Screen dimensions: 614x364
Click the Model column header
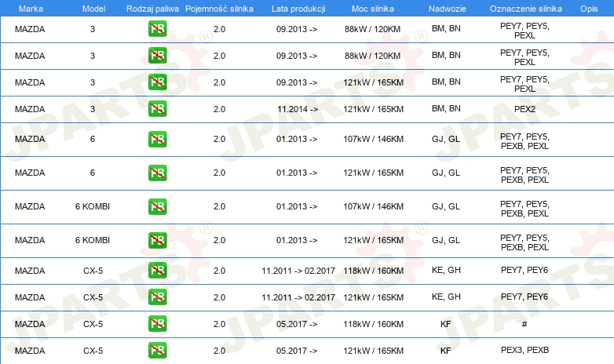[93, 9]
